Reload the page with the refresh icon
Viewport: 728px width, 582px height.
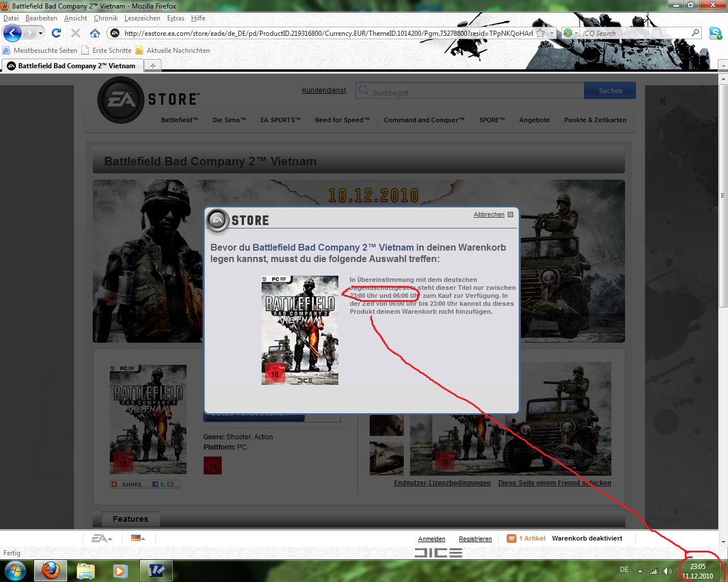[x=56, y=33]
